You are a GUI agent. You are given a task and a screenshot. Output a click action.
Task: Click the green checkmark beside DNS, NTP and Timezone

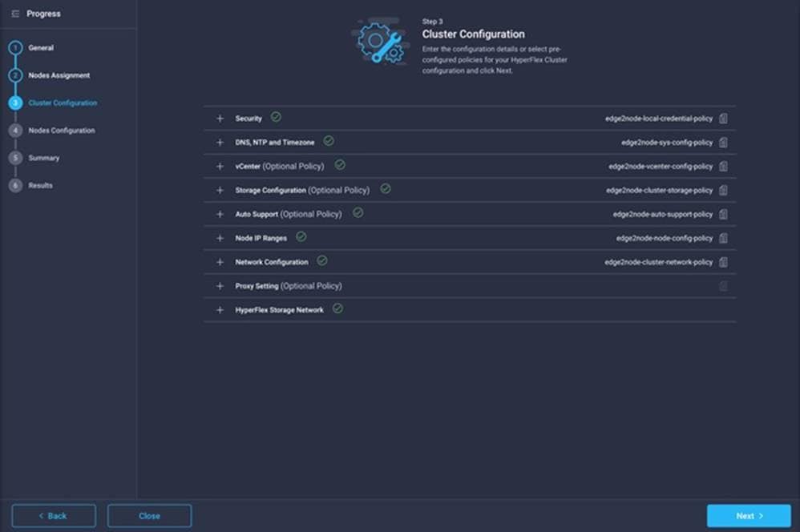click(x=329, y=141)
